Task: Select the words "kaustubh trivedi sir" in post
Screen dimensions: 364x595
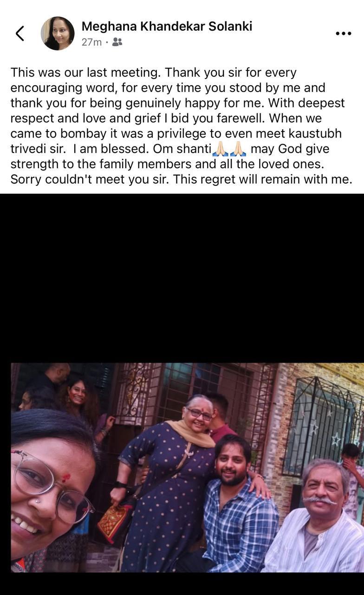Action: click(x=176, y=141)
